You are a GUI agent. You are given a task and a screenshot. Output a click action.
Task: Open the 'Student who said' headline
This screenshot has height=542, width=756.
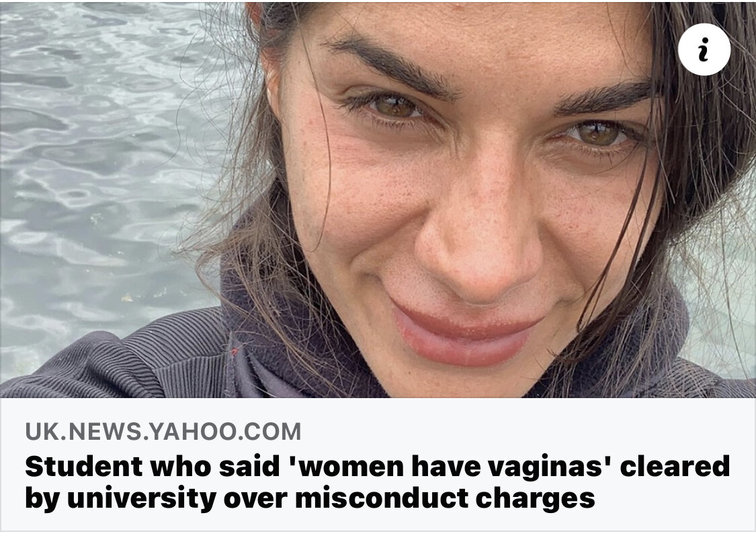(x=378, y=482)
